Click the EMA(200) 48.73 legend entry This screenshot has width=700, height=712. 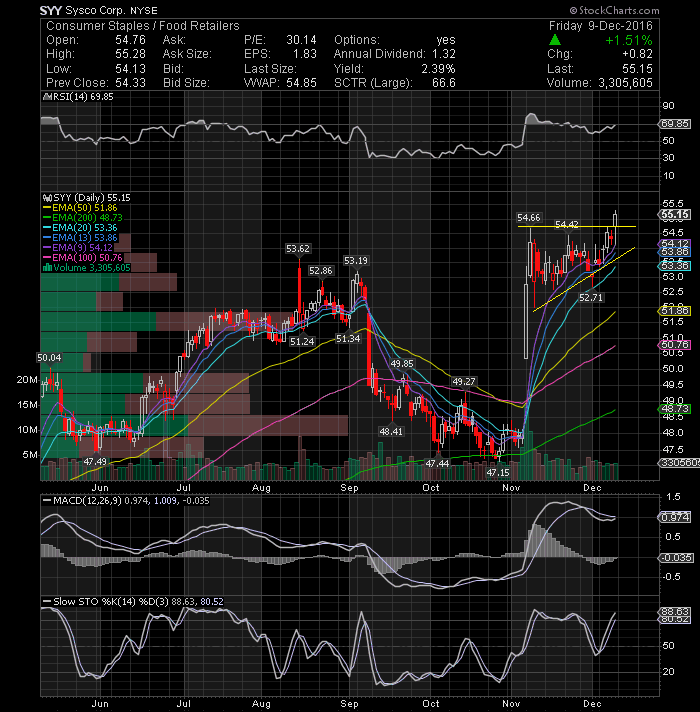pos(83,218)
